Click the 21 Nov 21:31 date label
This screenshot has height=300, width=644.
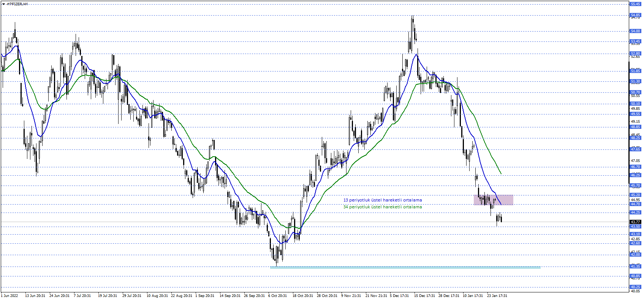[376, 296]
